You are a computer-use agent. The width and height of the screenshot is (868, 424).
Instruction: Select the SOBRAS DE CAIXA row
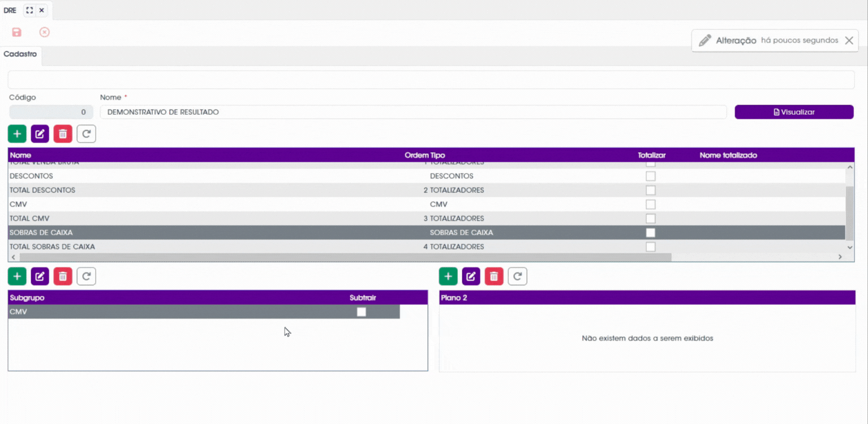tap(427, 232)
